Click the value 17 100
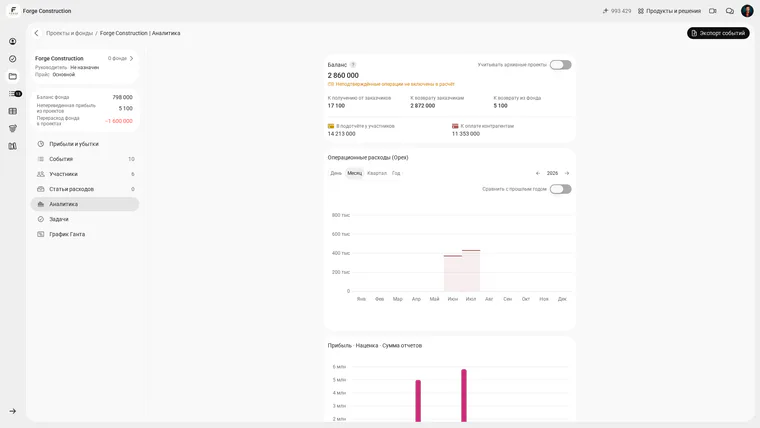Screen dimensions: 760x428 (x=336, y=106)
